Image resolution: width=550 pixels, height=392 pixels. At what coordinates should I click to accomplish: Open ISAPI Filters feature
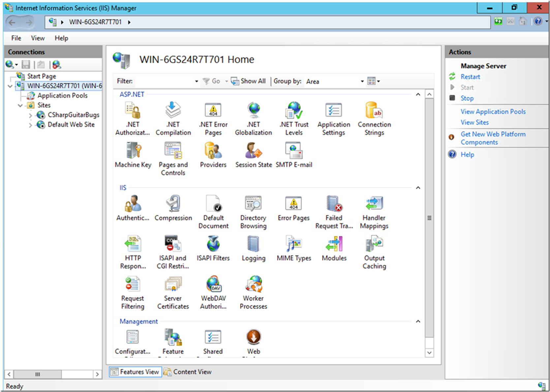[213, 248]
